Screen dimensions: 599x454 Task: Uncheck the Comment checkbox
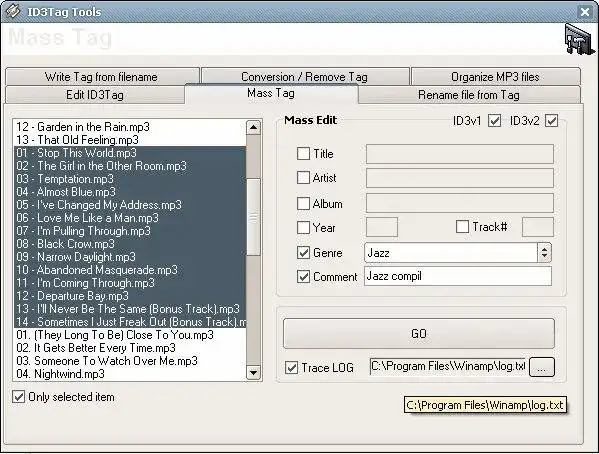click(x=303, y=277)
